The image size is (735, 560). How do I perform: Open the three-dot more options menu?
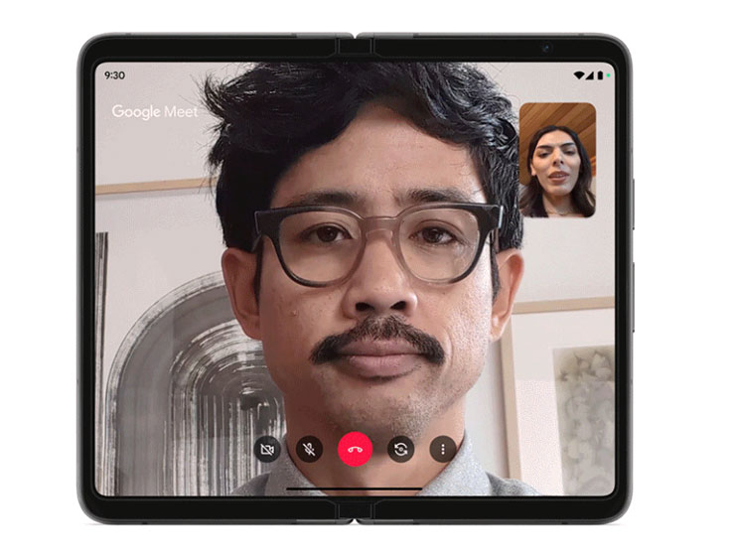coord(443,449)
